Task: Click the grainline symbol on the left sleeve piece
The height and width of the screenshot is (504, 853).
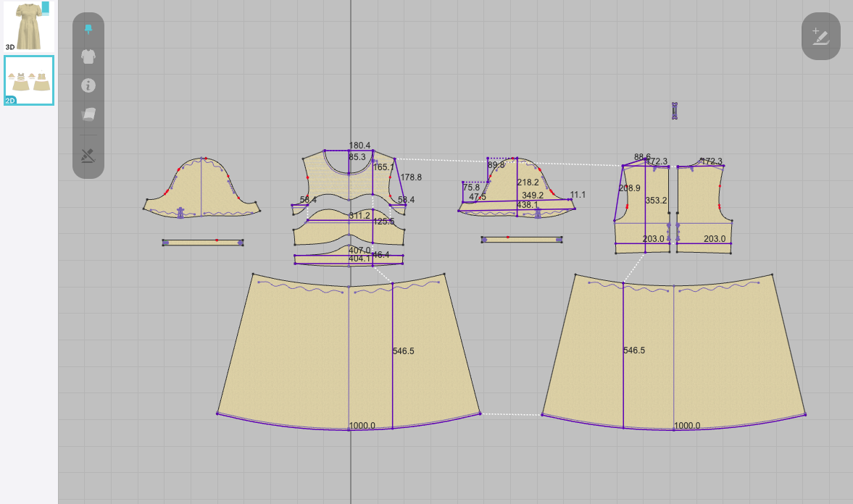Action: point(180,211)
